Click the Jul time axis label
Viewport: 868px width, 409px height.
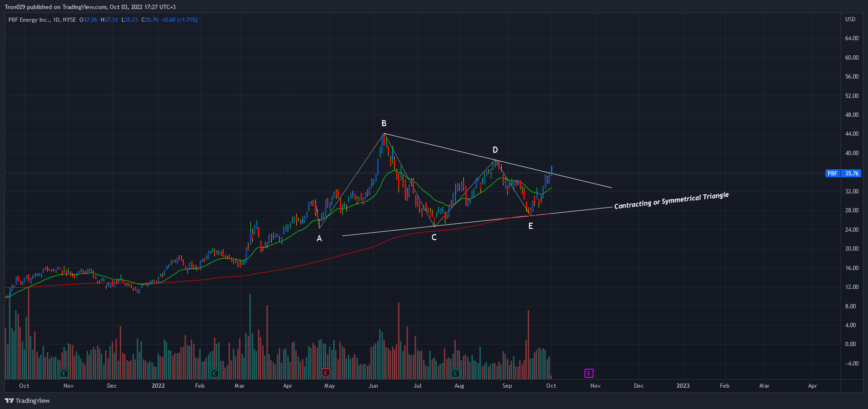point(417,386)
